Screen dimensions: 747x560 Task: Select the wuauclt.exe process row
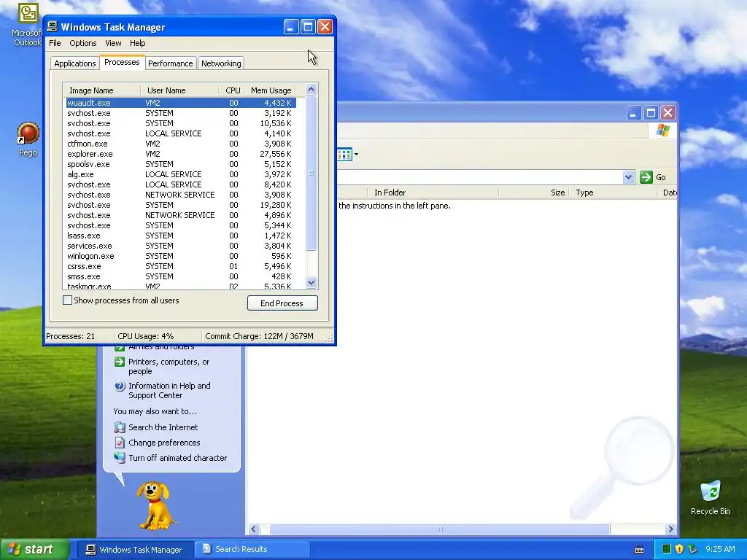[x=181, y=103]
